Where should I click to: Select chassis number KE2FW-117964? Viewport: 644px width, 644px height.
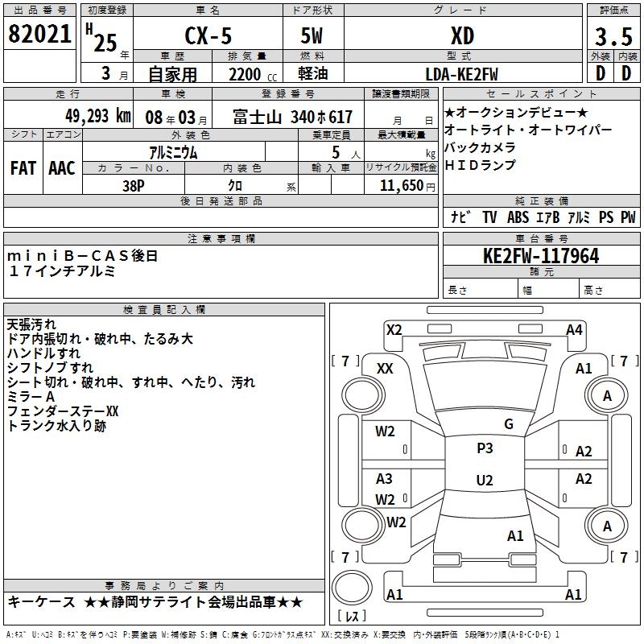[x=541, y=256]
